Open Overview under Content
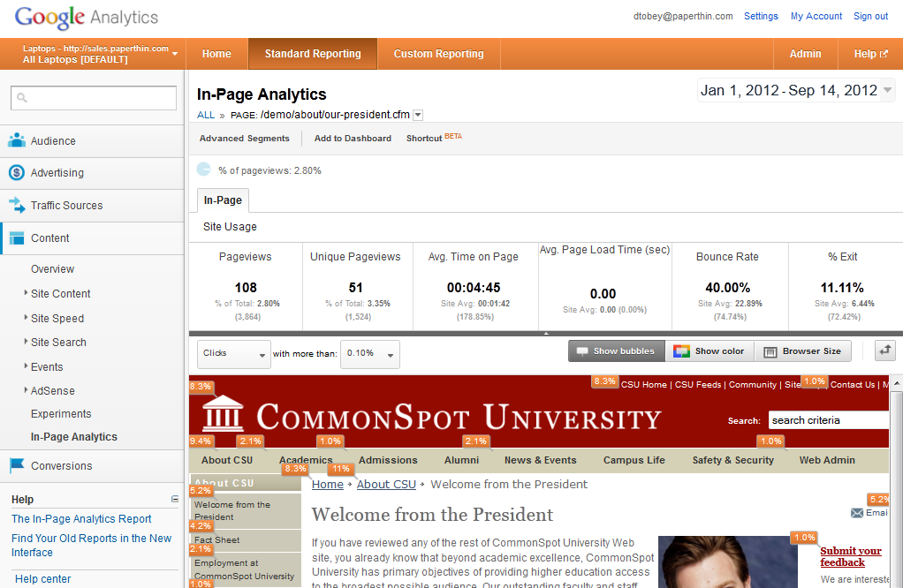This screenshot has height=588, width=903. coord(52,268)
